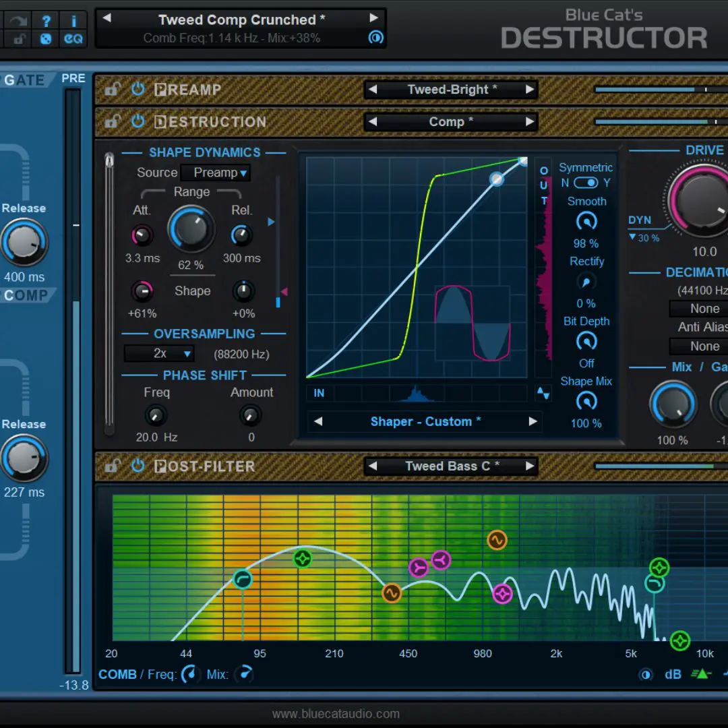Click the Gate Release 400 ms knob
The height and width of the screenshot is (728, 728).
click(x=24, y=243)
